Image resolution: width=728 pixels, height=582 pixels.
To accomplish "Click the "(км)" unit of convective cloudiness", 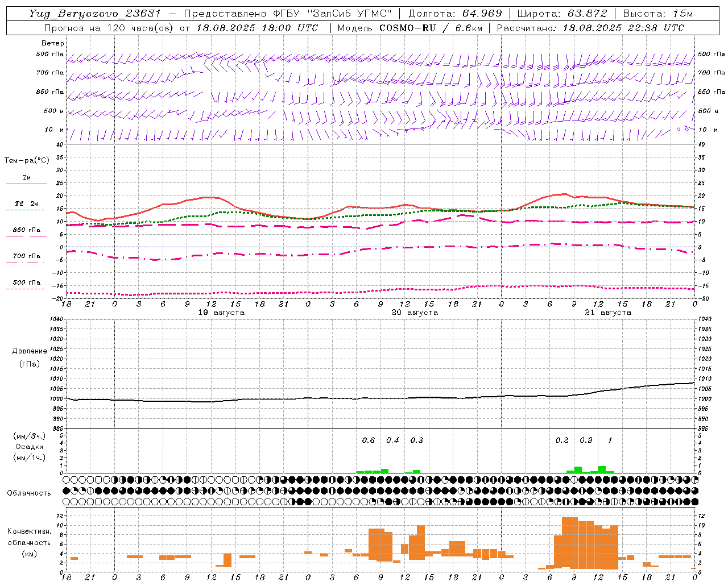I will point(30,553).
